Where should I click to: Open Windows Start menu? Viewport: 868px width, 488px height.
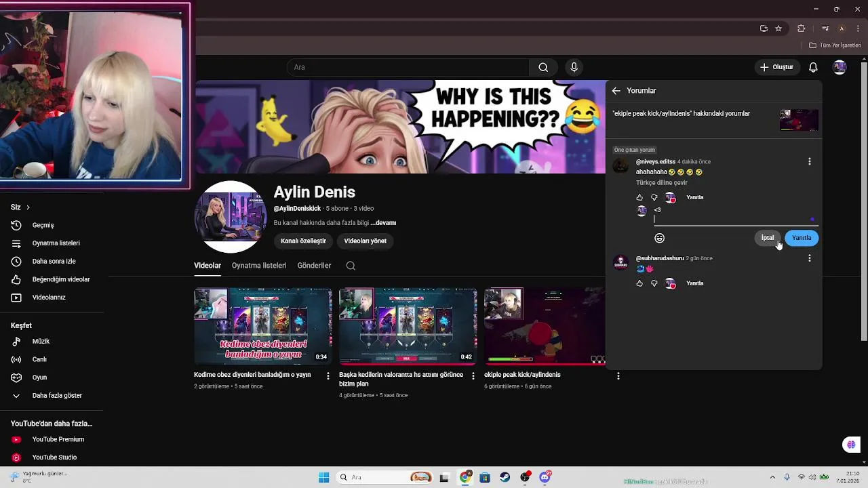[323, 478]
